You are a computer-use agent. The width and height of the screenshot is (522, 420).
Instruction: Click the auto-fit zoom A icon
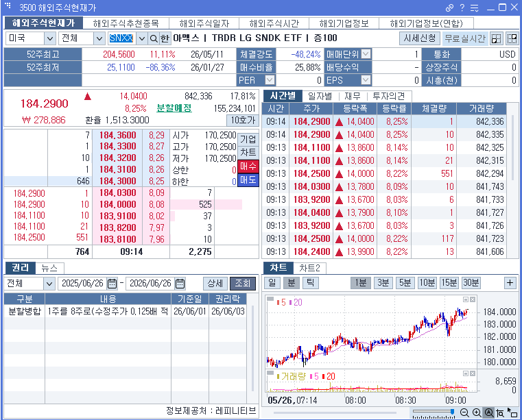pos(488,412)
